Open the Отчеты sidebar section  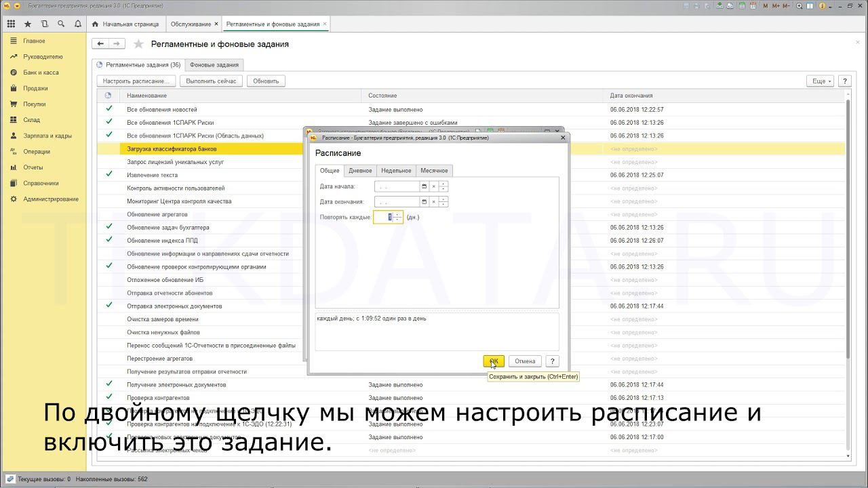click(x=33, y=167)
